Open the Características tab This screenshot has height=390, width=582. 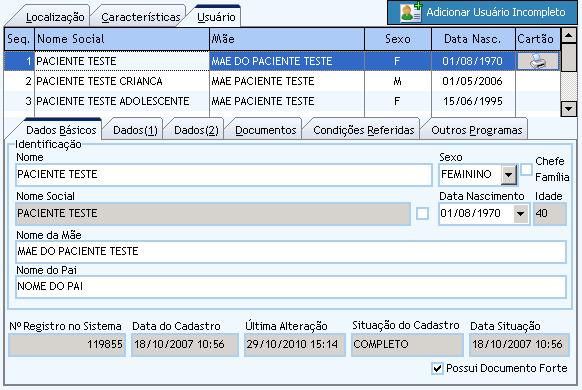(140, 17)
